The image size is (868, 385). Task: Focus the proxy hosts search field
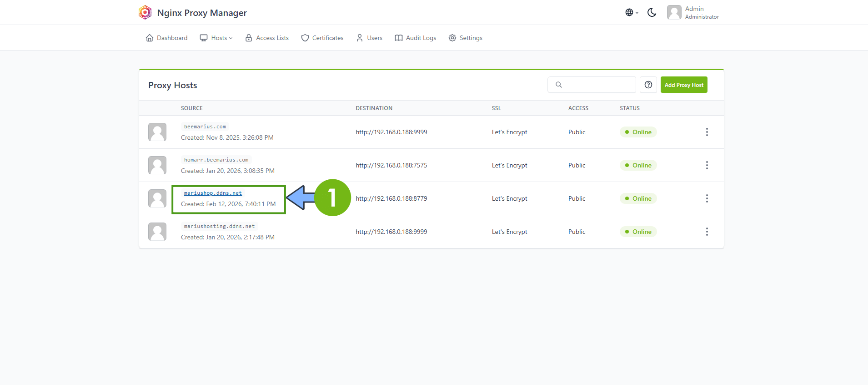pos(592,85)
